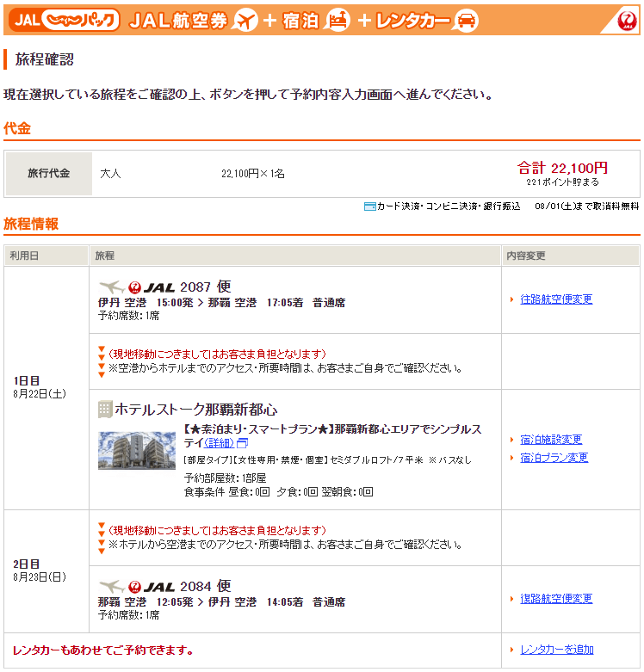
Task: Click the airplane icon beside JAL 2087
Action: (111, 287)
